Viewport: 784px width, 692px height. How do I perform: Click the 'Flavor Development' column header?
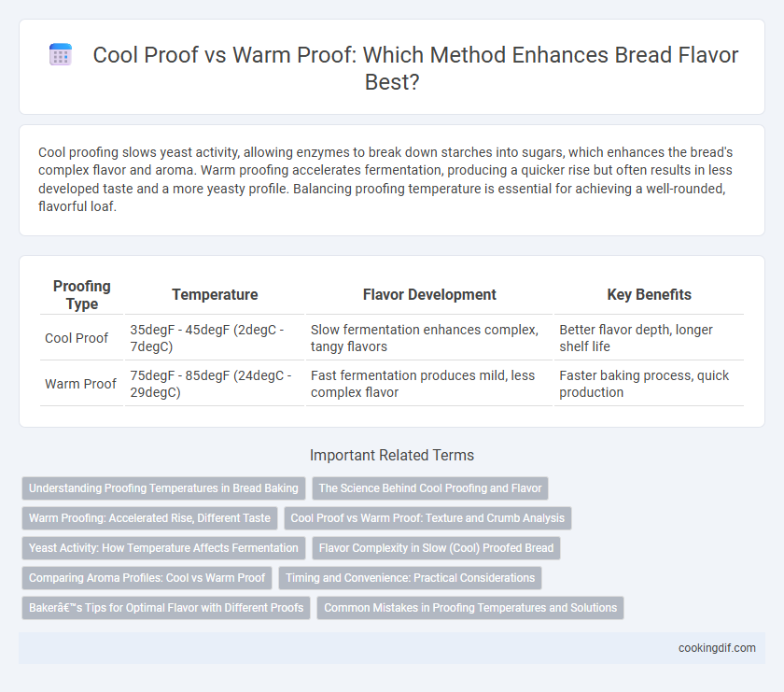click(x=429, y=295)
